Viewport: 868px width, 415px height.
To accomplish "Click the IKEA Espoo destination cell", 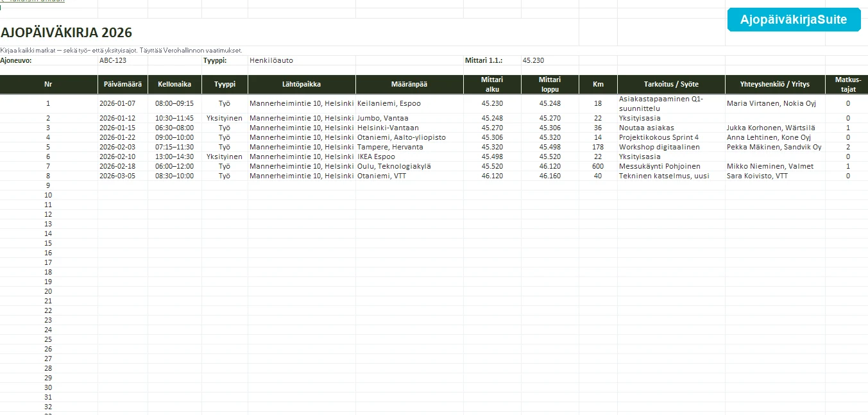I will click(x=409, y=157).
